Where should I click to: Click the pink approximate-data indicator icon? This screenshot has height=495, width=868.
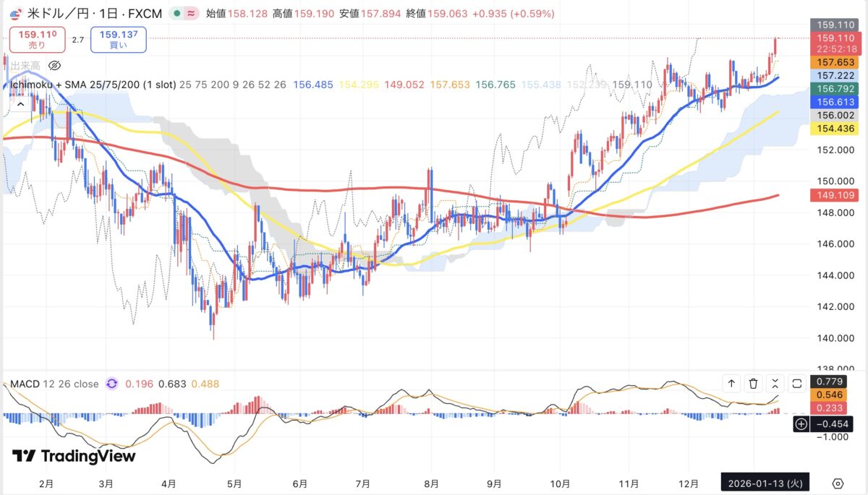pyautogui.click(x=192, y=14)
